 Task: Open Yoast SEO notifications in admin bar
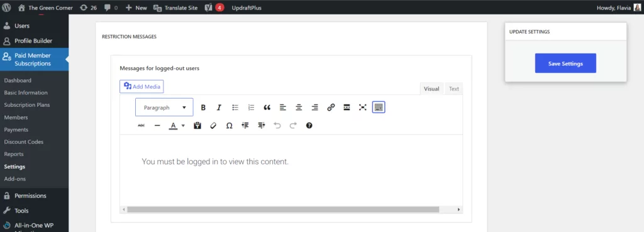(x=214, y=8)
